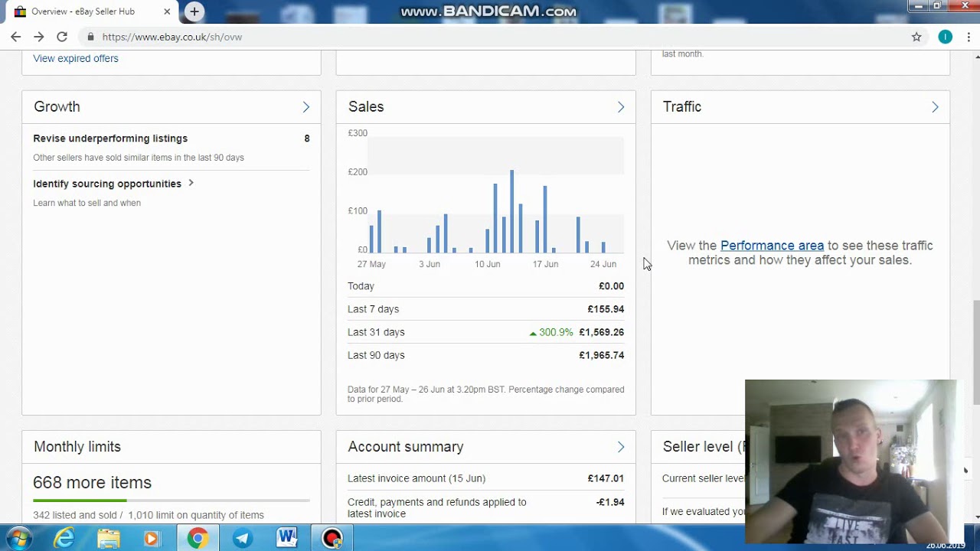The image size is (980, 551).
Task: Click Today's sales value £0.00
Action: [x=611, y=286]
